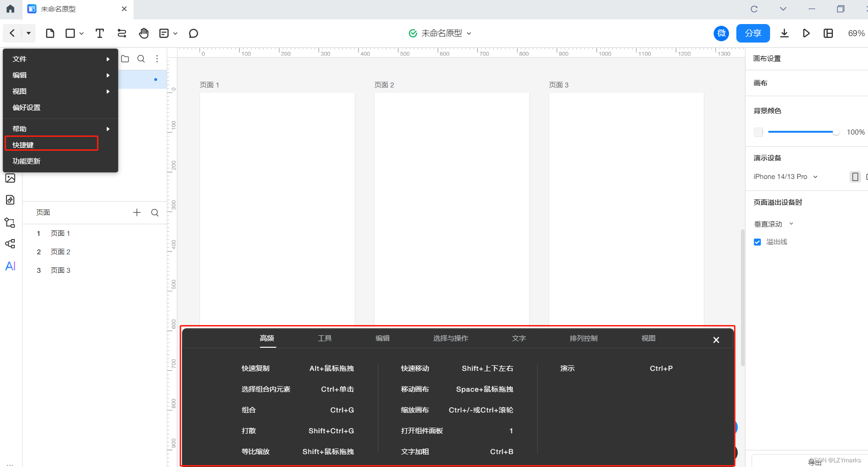Click the background opacity slider
Viewport: 868px width, 467px height.
coord(804,132)
